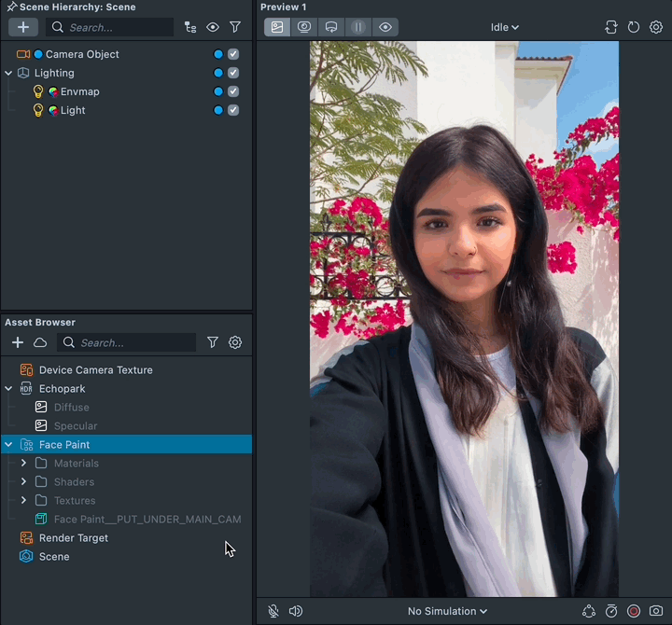Open the Idle state dropdown
672x625 pixels.
(504, 27)
